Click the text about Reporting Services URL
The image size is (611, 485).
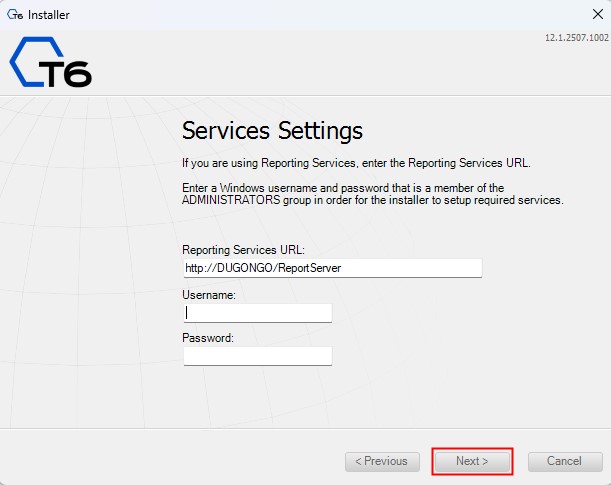pyautogui.click(x=356, y=163)
